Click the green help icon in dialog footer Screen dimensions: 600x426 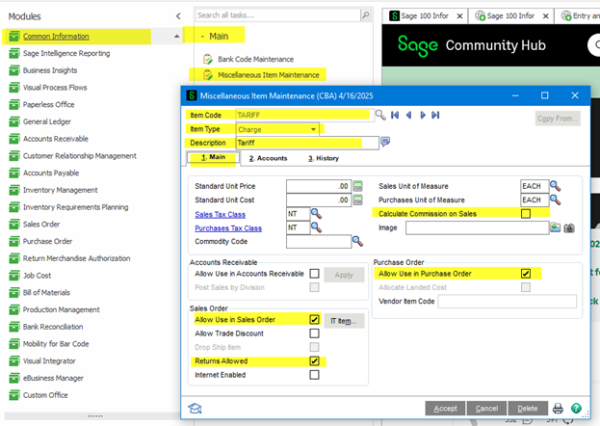tap(575, 408)
